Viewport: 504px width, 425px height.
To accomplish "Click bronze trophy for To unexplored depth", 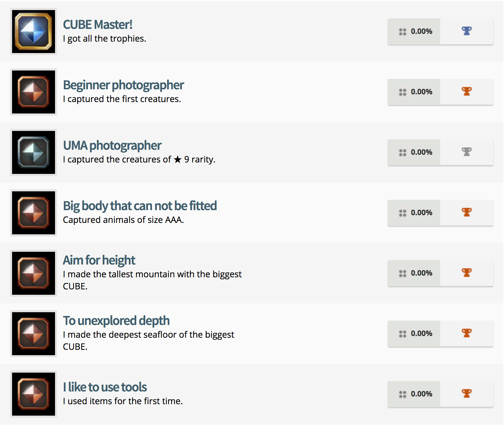I will pyautogui.click(x=466, y=333).
